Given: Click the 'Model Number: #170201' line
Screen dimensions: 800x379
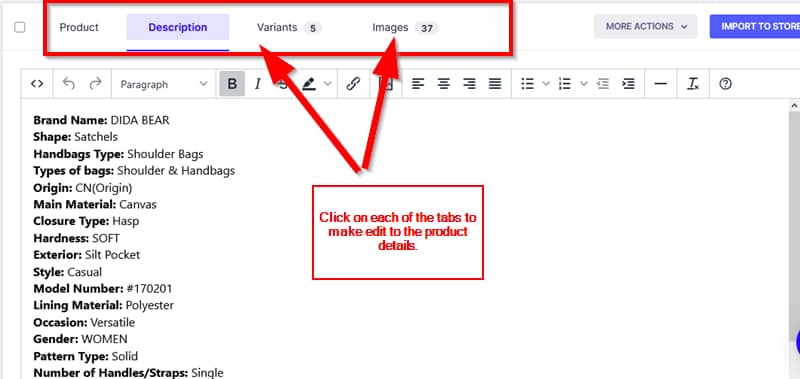Looking at the screenshot, I should (103, 289).
